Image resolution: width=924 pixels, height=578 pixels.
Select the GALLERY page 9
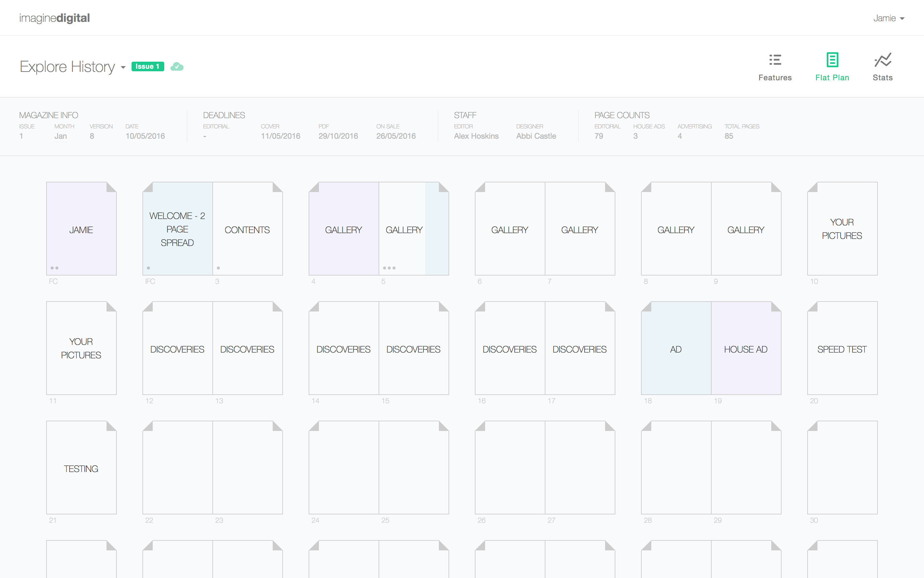point(746,229)
